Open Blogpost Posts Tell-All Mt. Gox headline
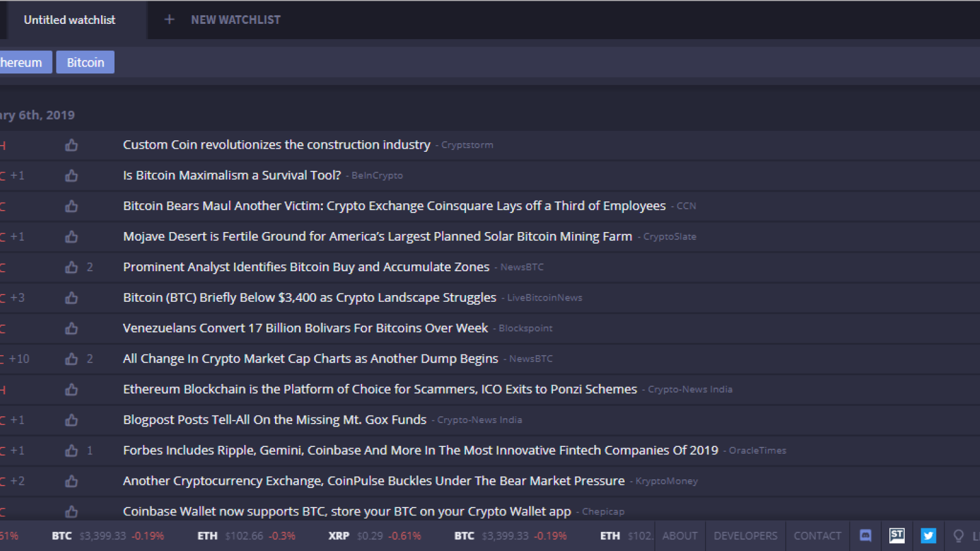 point(274,421)
